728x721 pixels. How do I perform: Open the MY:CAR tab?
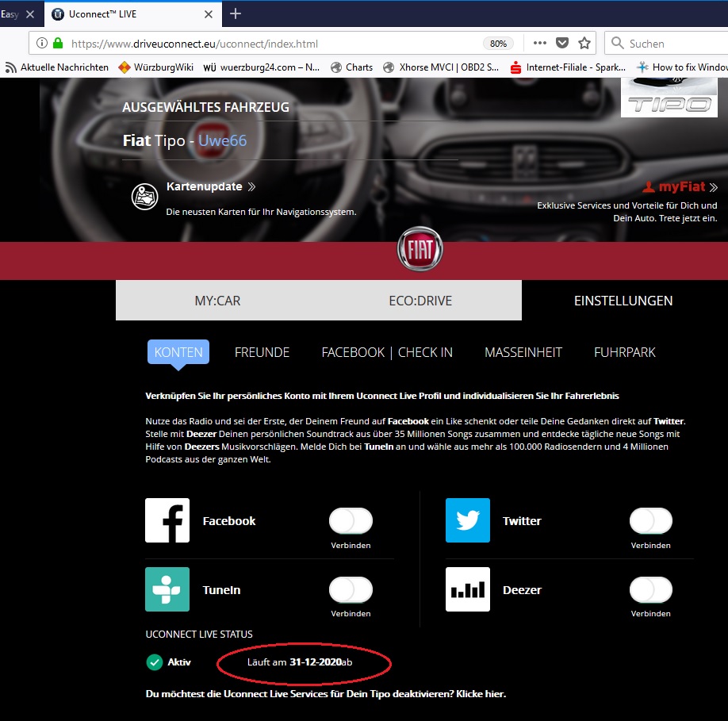pyautogui.click(x=217, y=301)
